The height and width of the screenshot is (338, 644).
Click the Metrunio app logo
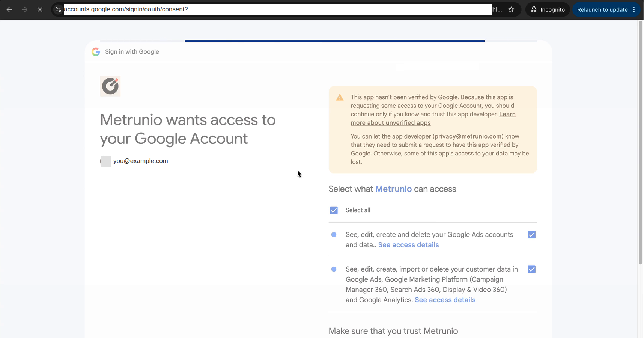pos(110,86)
